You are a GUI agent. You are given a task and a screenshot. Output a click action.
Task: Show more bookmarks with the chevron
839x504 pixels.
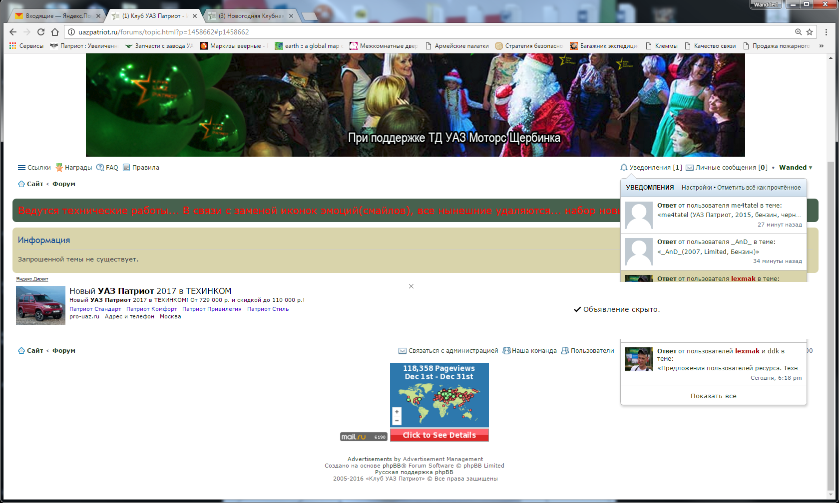(822, 46)
